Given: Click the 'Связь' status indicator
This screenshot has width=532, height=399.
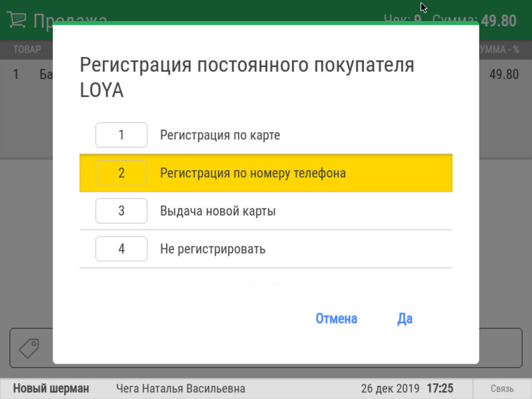Looking at the screenshot, I should (502, 388).
